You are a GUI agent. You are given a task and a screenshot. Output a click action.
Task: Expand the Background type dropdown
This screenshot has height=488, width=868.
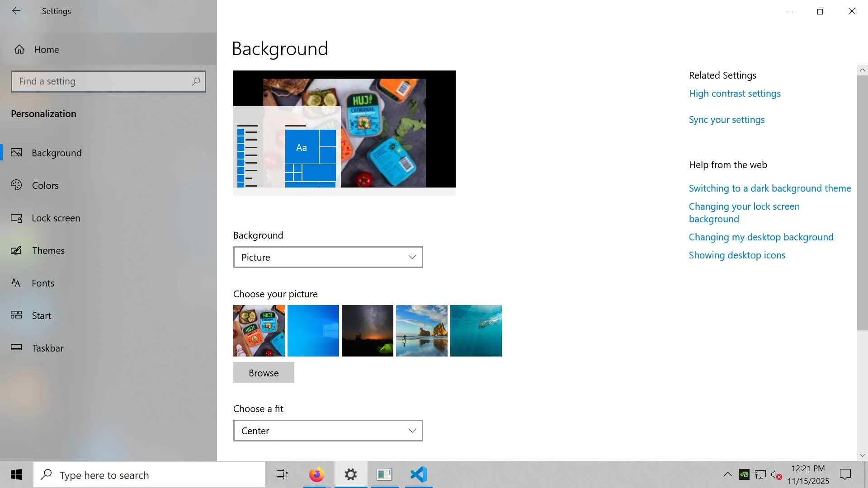click(x=328, y=257)
